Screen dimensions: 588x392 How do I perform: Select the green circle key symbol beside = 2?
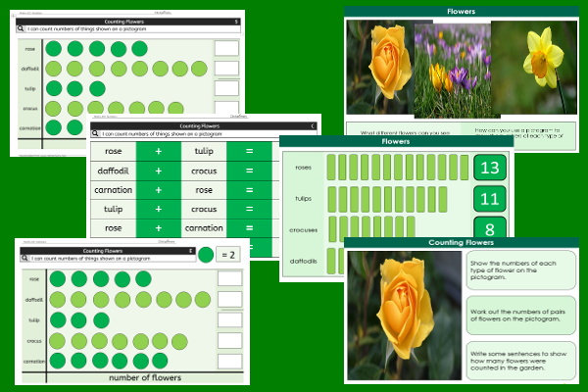tap(206, 255)
